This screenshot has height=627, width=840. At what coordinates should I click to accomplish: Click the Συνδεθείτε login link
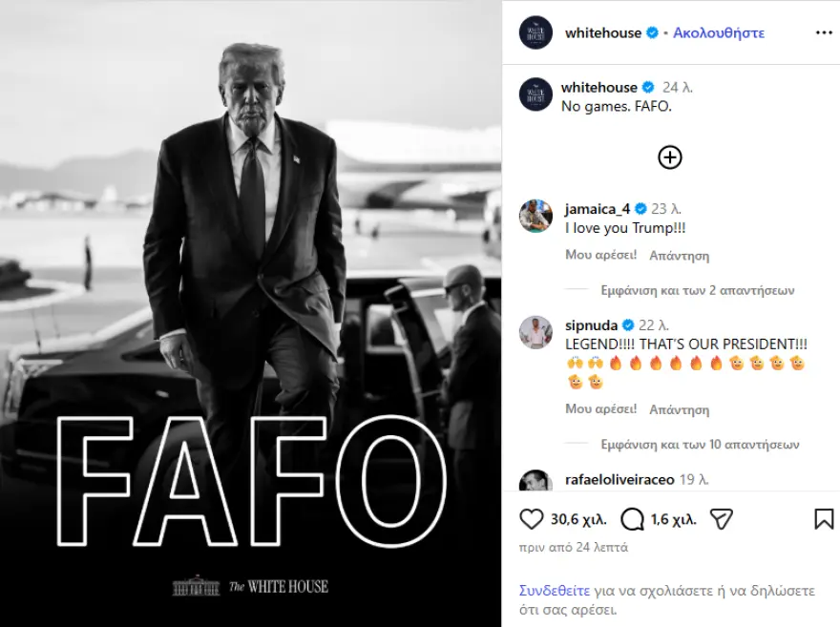click(x=555, y=591)
